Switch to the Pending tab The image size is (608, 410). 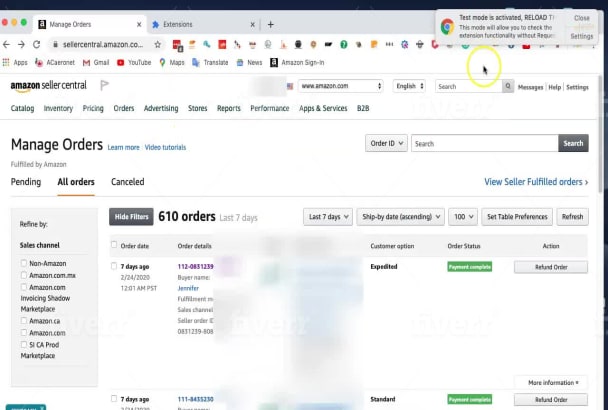(26, 182)
